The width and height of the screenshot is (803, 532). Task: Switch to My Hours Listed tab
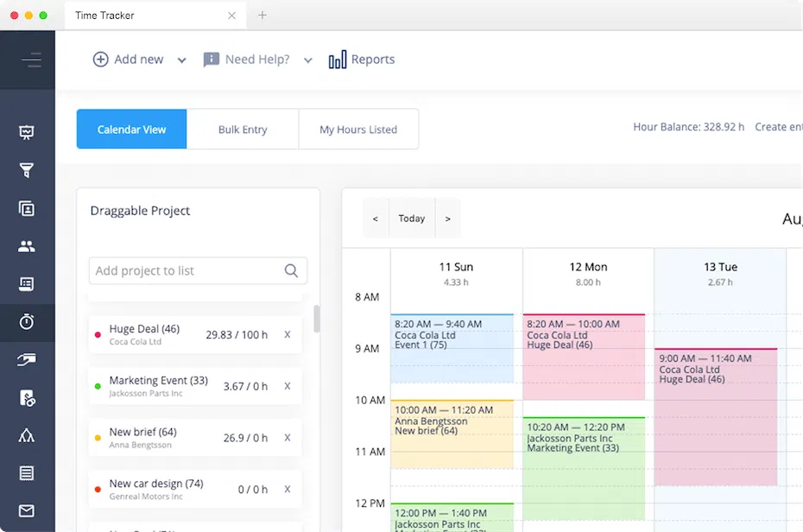[358, 129]
